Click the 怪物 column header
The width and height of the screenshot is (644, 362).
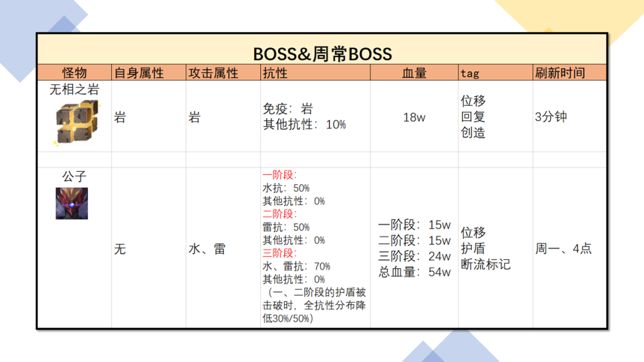(74, 73)
